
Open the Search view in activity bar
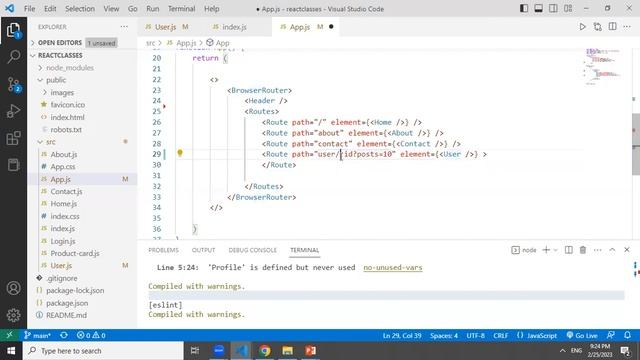click(x=13, y=56)
